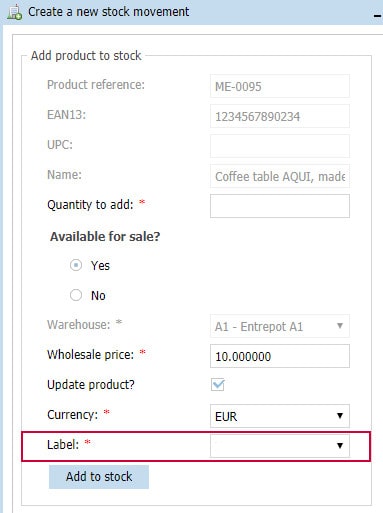Viewport: 383px width, 513px height.
Task: Select No for Available for sale
Action: coord(76,295)
